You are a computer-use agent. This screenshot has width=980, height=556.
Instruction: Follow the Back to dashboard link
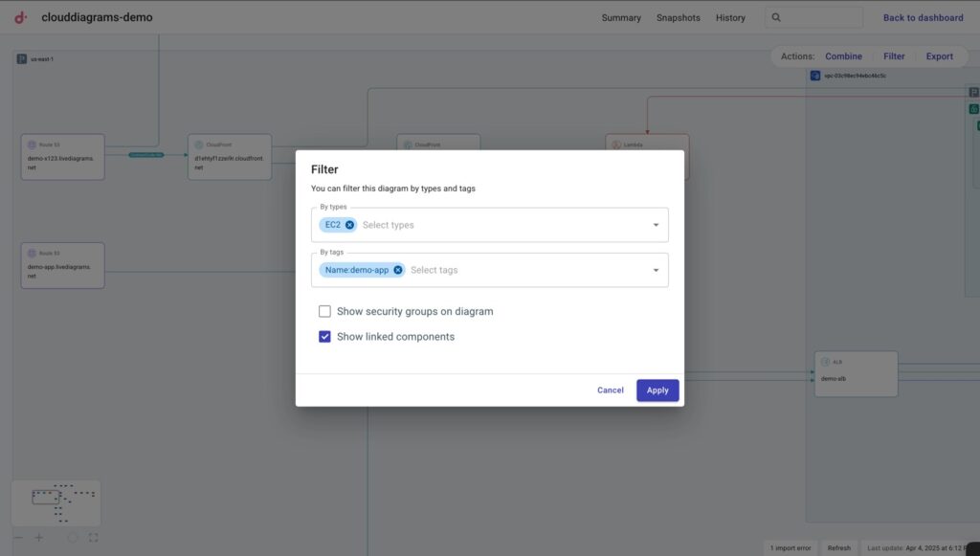click(x=923, y=17)
